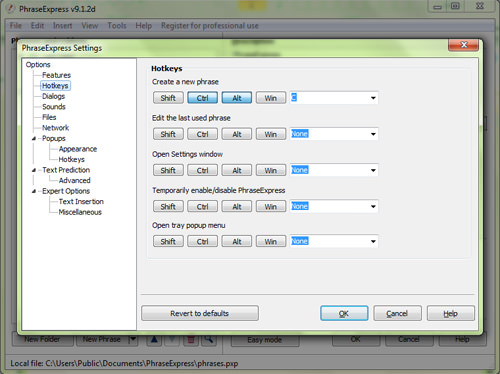500x374 pixels.
Task: Toggle Win for Open tray popup menu
Action: 271,241
